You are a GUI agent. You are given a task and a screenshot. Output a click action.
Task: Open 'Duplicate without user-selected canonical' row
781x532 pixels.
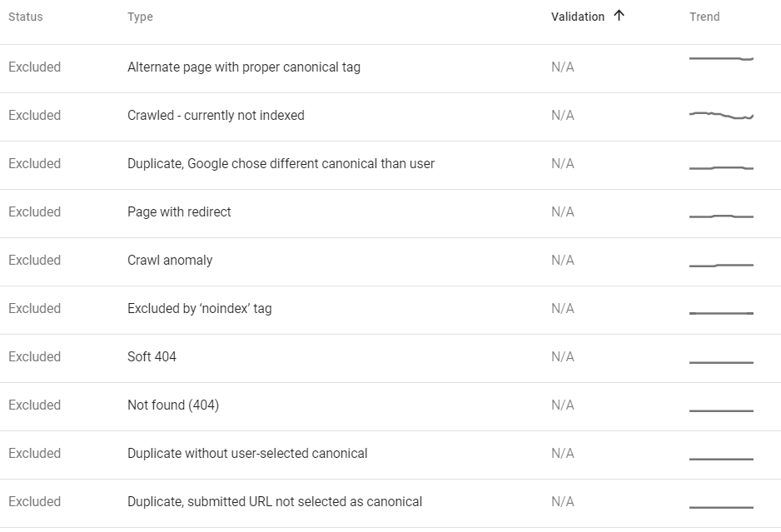coord(247,454)
